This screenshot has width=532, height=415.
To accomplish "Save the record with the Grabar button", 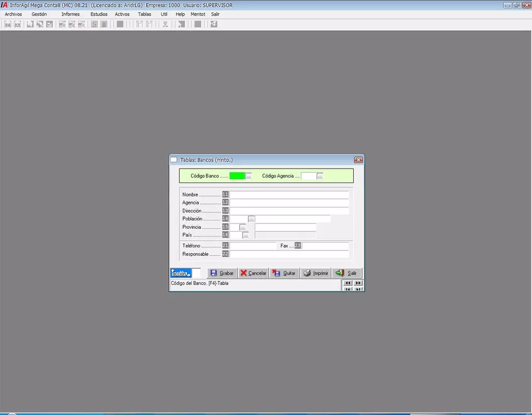I will (x=222, y=273).
